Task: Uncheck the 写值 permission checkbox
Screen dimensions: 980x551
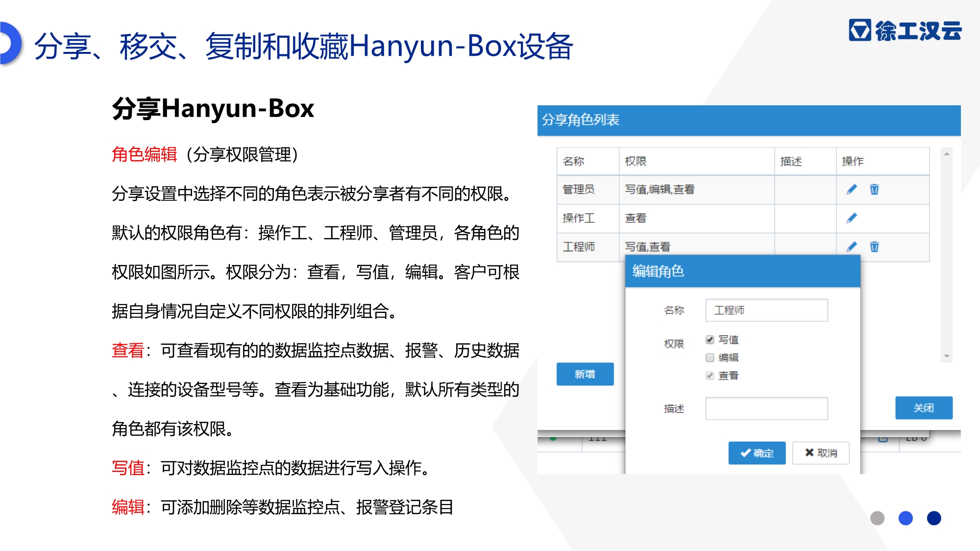Action: point(710,339)
